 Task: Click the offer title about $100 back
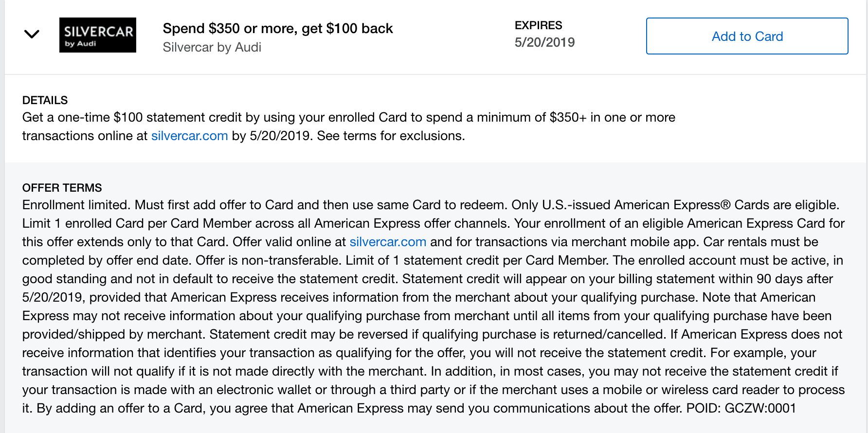tap(277, 29)
